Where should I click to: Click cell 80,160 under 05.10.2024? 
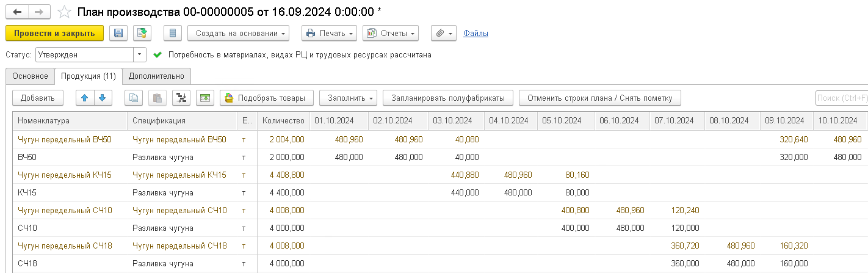(566, 175)
